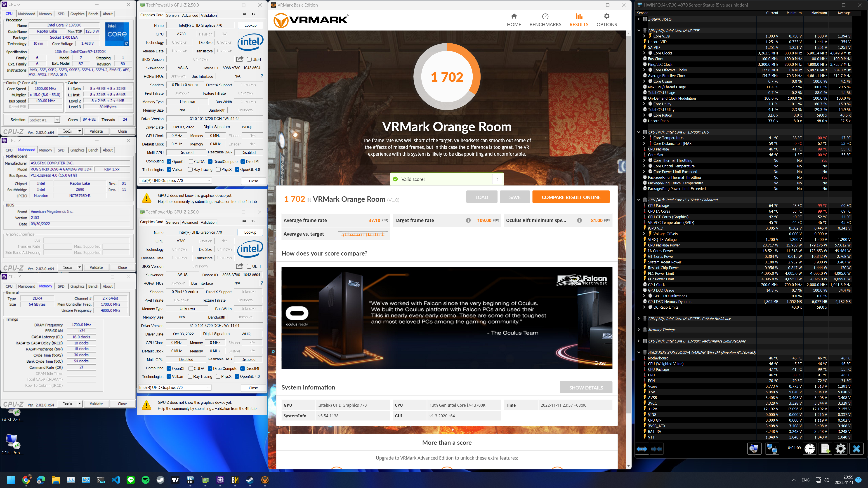This screenshot has width=868, height=488.
Task: Switch to Validation tab in bottom GPU-Z window
Action: click(209, 222)
